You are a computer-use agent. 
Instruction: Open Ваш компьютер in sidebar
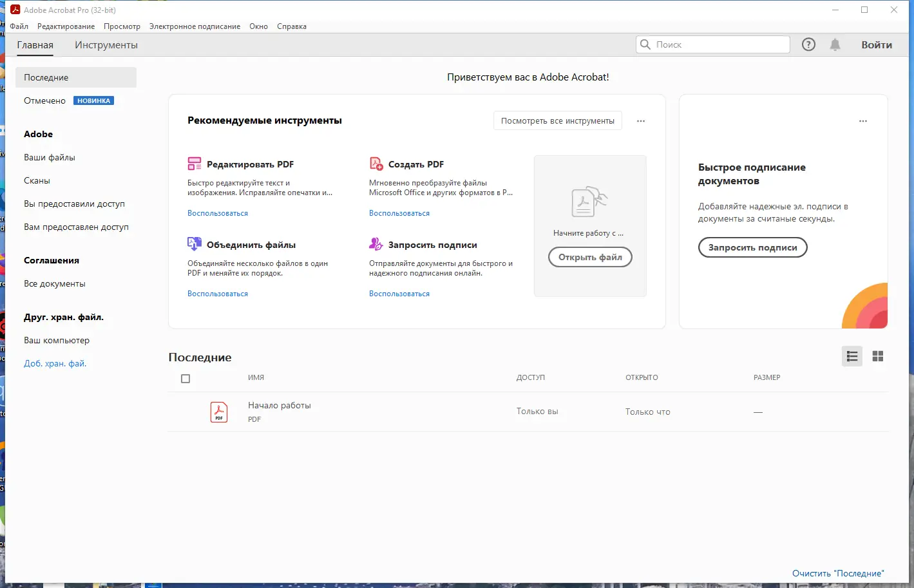(57, 340)
